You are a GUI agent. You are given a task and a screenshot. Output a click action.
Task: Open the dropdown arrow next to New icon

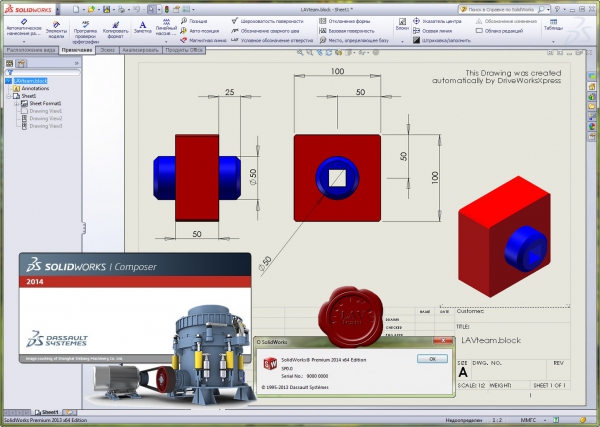83,9
